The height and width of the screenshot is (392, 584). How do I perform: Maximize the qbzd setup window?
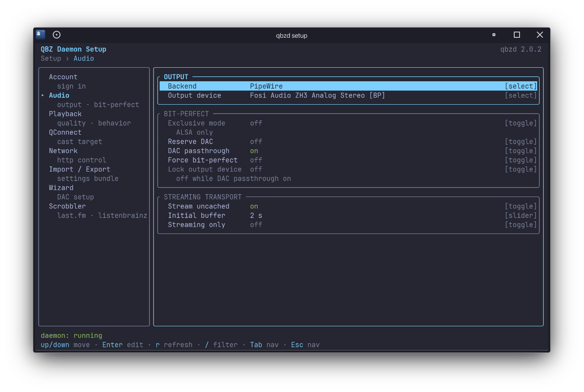click(517, 35)
